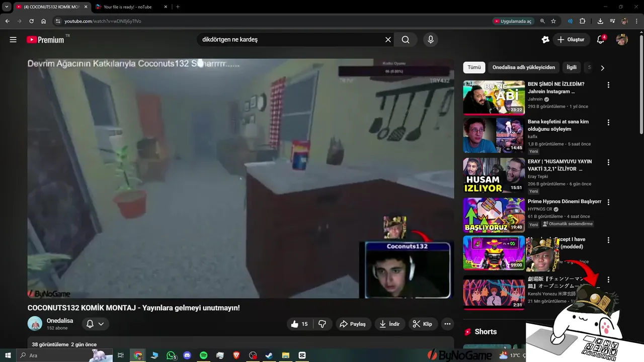Open the Chrome extensions puzzle icon

point(583,21)
